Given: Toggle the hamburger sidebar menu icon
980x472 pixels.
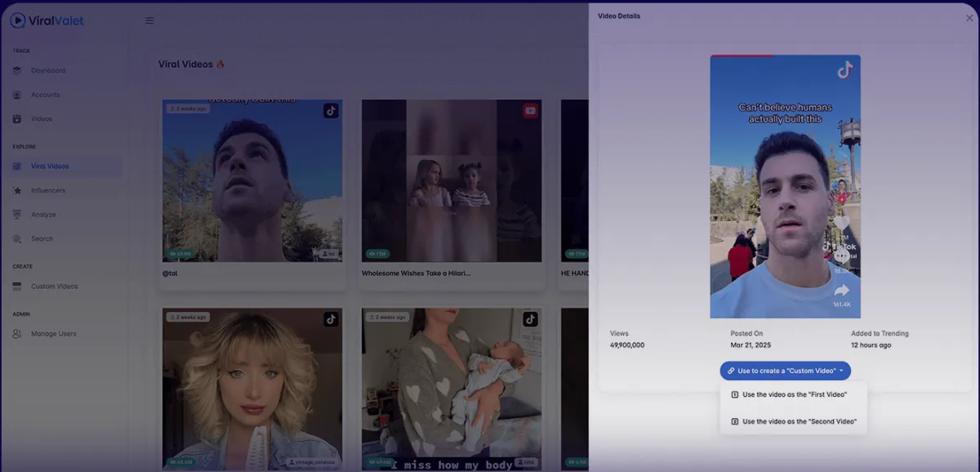Looking at the screenshot, I should 149,20.
